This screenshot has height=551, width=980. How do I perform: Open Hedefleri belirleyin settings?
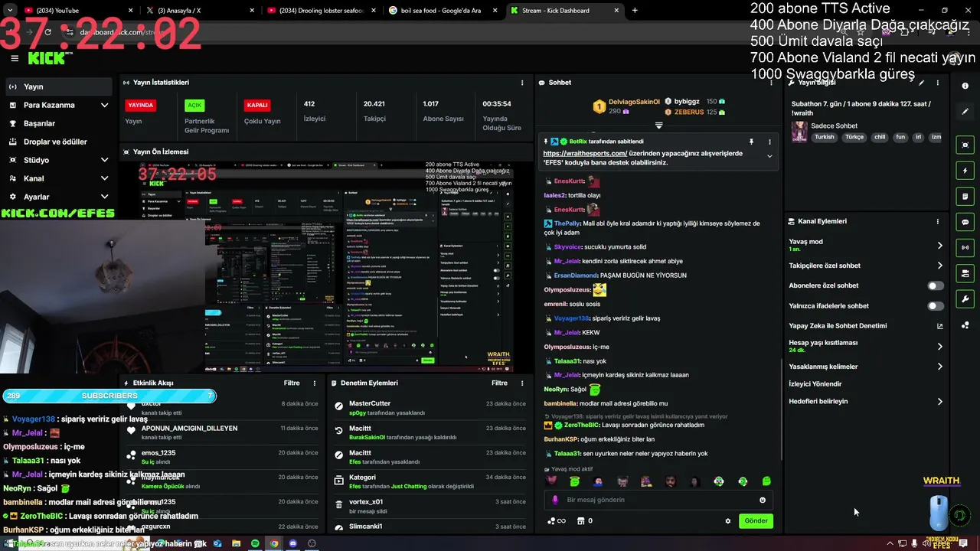[865, 401]
